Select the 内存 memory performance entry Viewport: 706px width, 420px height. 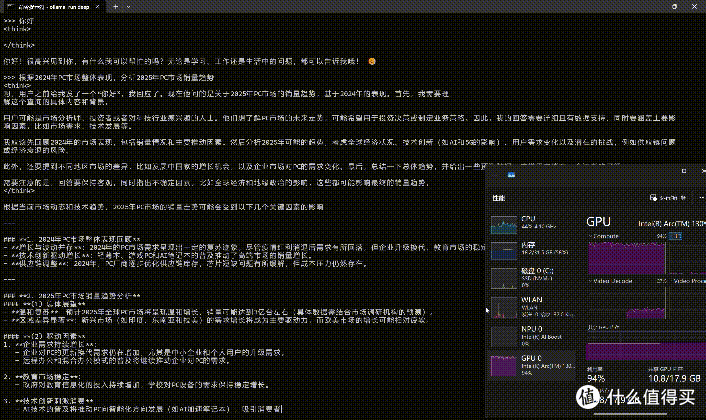tap(532, 250)
